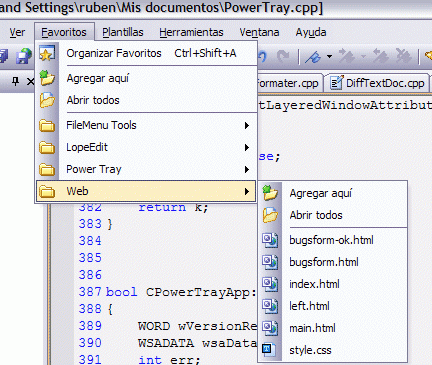Select Organizar Favoritos menu entry
Image resolution: width=432 pixels, height=365 pixels.
point(146,53)
